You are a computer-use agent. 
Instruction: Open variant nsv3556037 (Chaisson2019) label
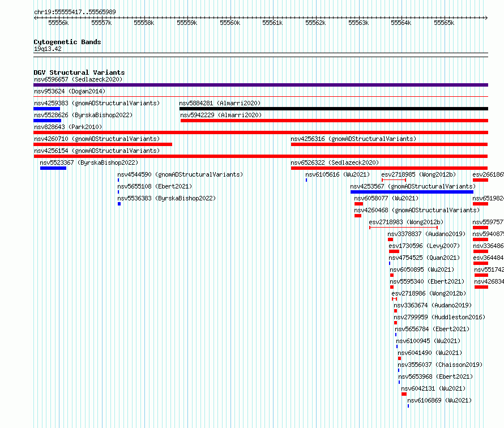[x=440, y=365]
